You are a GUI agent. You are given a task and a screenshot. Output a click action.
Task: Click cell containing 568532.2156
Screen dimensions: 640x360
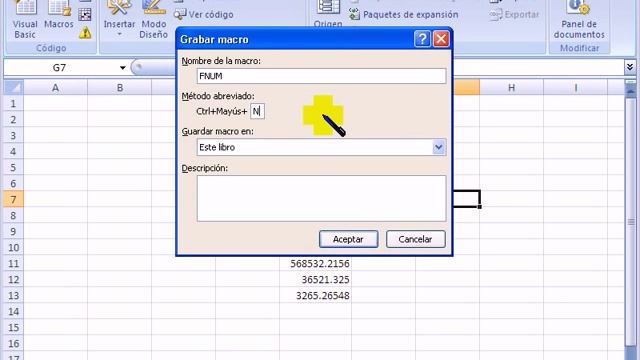click(316, 264)
